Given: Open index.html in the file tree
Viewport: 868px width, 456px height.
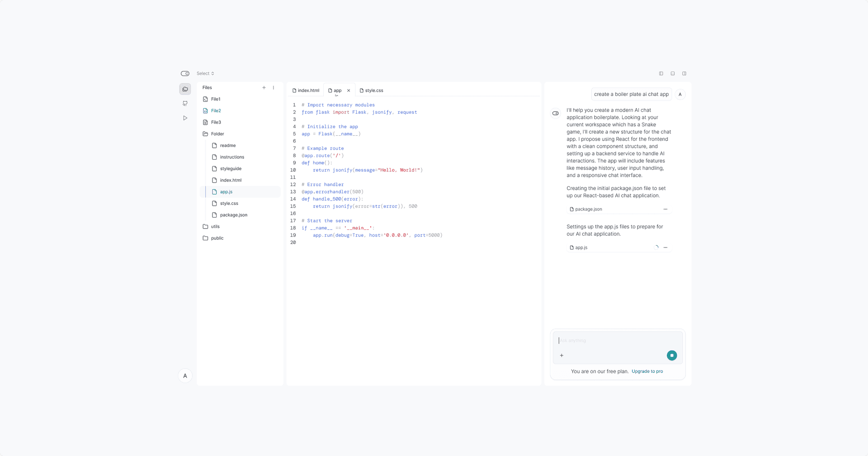Looking at the screenshot, I should point(245,180).
